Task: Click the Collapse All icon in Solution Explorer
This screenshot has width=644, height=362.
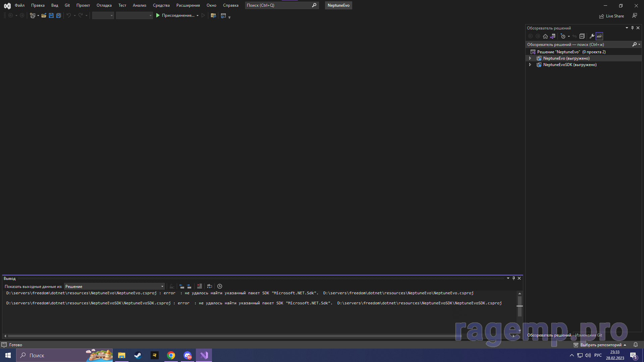Action: point(582,36)
